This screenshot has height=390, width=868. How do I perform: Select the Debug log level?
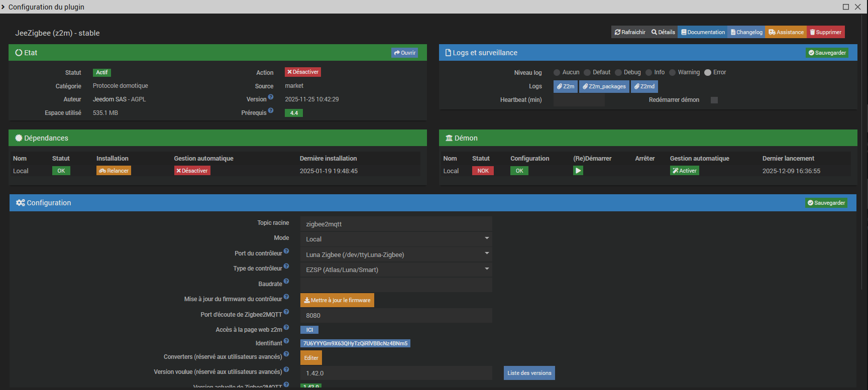click(618, 73)
